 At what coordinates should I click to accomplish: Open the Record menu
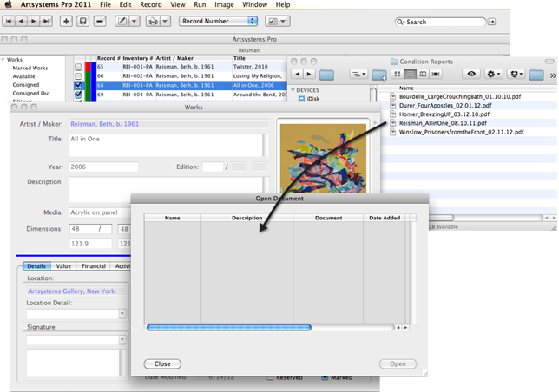[150, 5]
